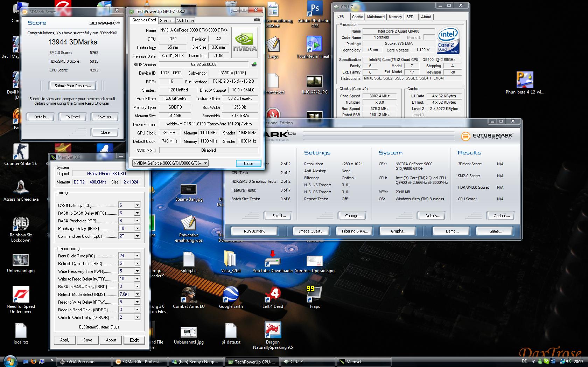Click Change settings button in 3DMark06

[x=353, y=216]
